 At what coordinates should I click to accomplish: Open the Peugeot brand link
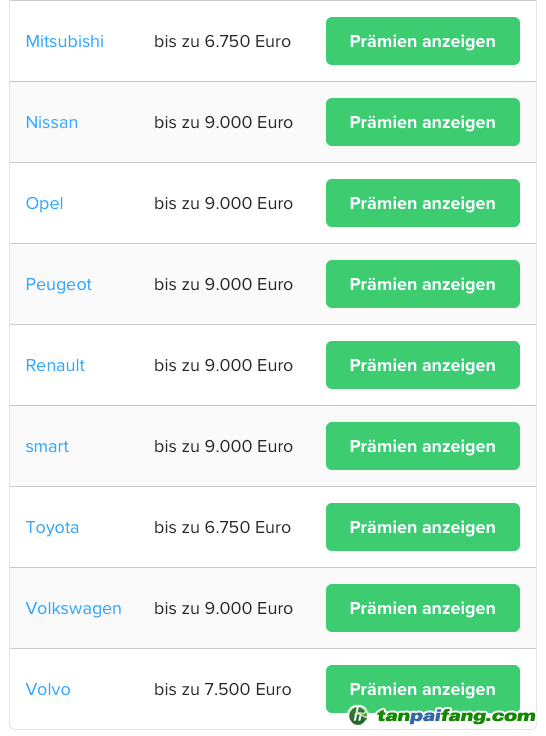[x=59, y=284]
